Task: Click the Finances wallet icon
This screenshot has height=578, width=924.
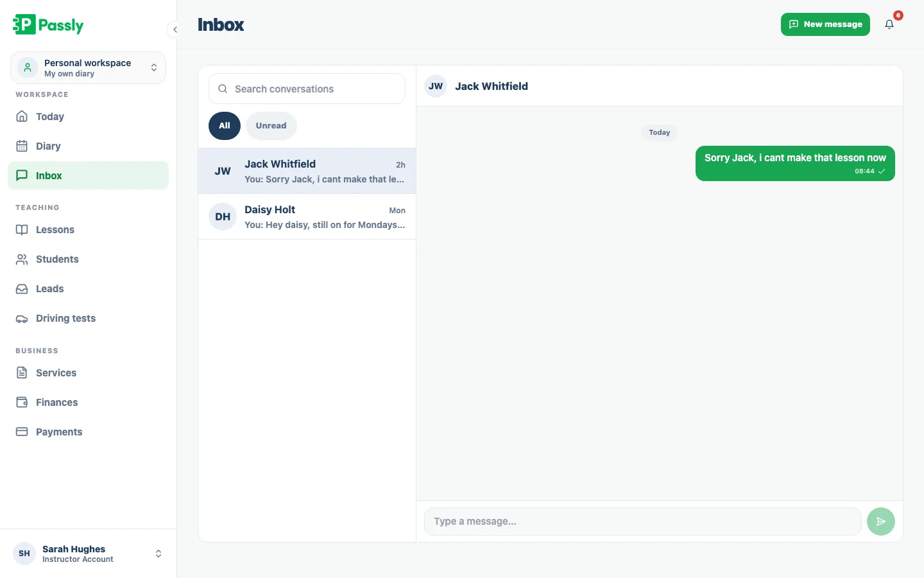Action: click(x=22, y=402)
